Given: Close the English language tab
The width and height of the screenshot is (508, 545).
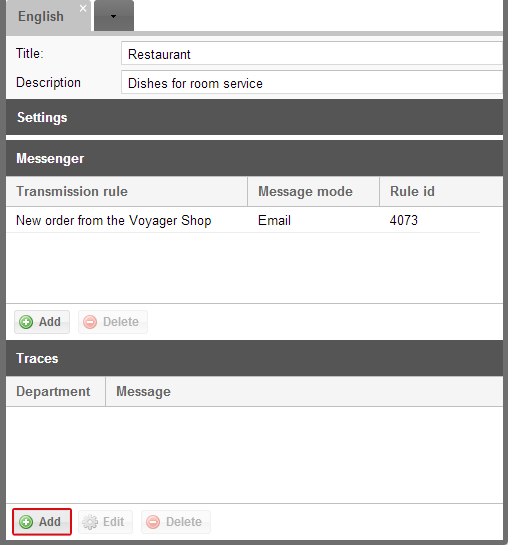Looking at the screenshot, I should (x=83, y=8).
